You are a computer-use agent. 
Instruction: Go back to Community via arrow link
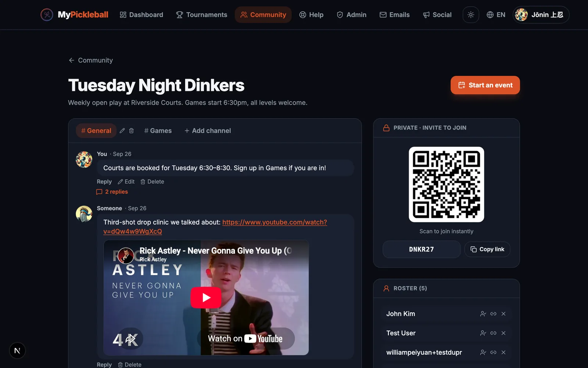[x=91, y=60]
